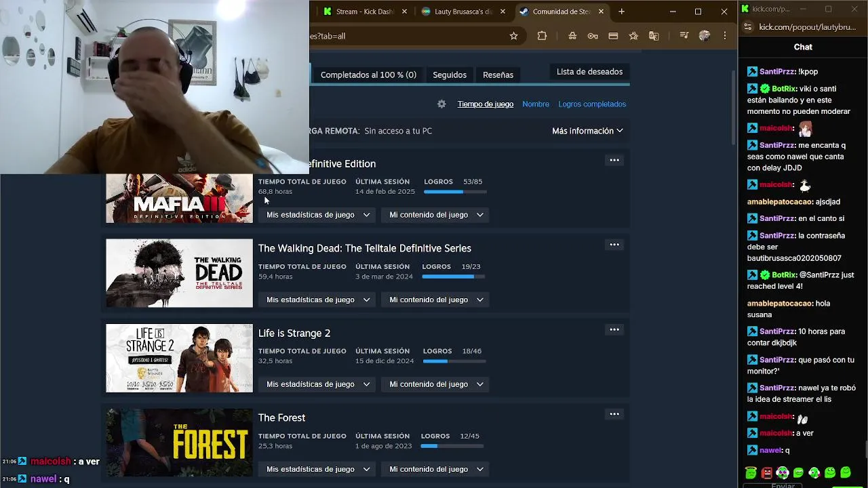Select the headphones shocked emote in Kick chat
868x488 pixels.
(x=783, y=473)
